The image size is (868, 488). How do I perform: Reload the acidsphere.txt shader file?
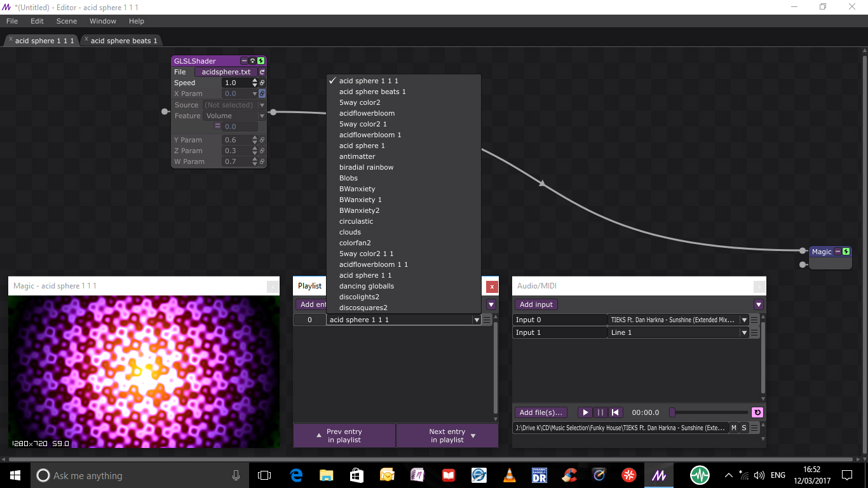pos(262,72)
